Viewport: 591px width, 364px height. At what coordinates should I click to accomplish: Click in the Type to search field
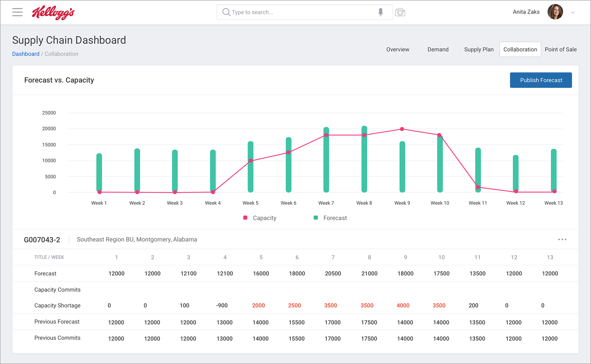(x=302, y=12)
